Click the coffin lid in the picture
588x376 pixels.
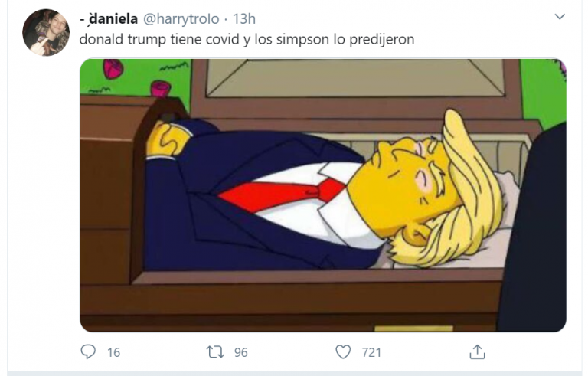point(355,79)
